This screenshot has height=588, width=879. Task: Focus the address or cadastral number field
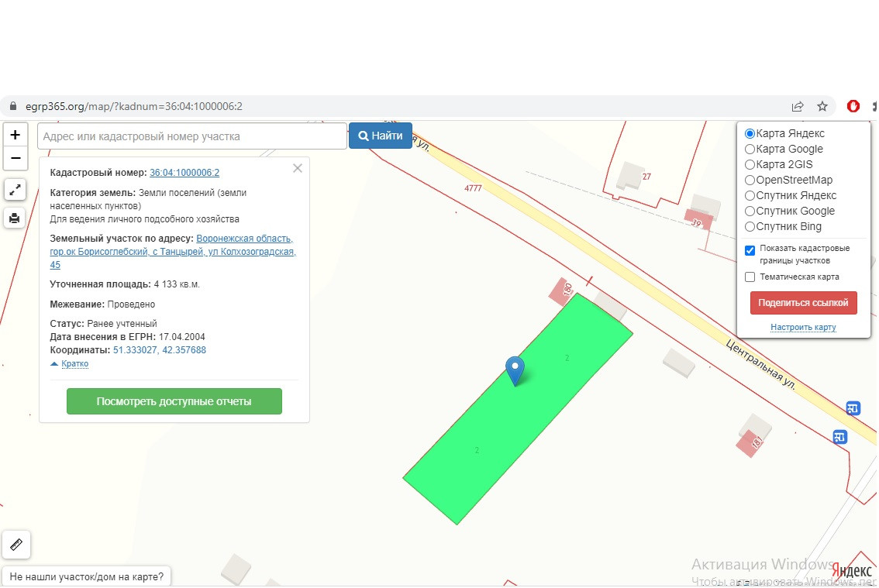[x=192, y=136]
